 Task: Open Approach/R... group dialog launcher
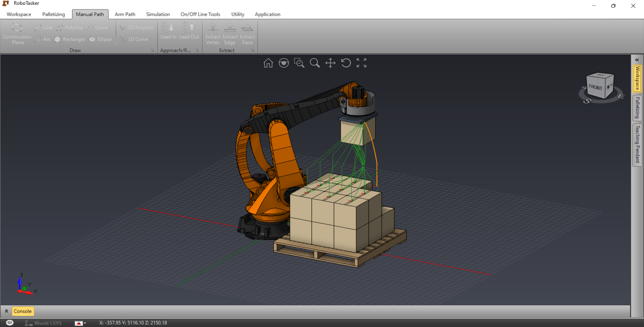click(x=198, y=50)
